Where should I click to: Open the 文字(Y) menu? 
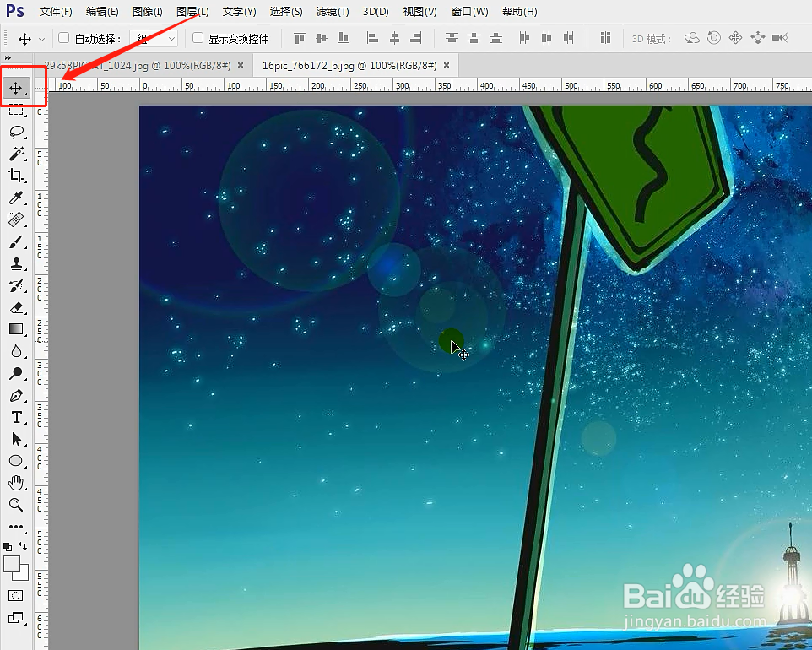click(x=239, y=11)
